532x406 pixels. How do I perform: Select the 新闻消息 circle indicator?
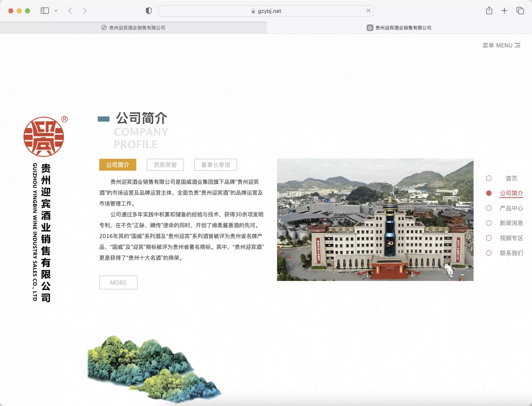point(489,223)
